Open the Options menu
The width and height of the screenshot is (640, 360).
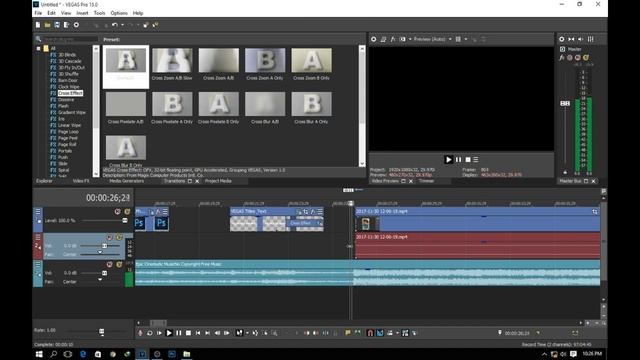pyautogui.click(x=119, y=13)
